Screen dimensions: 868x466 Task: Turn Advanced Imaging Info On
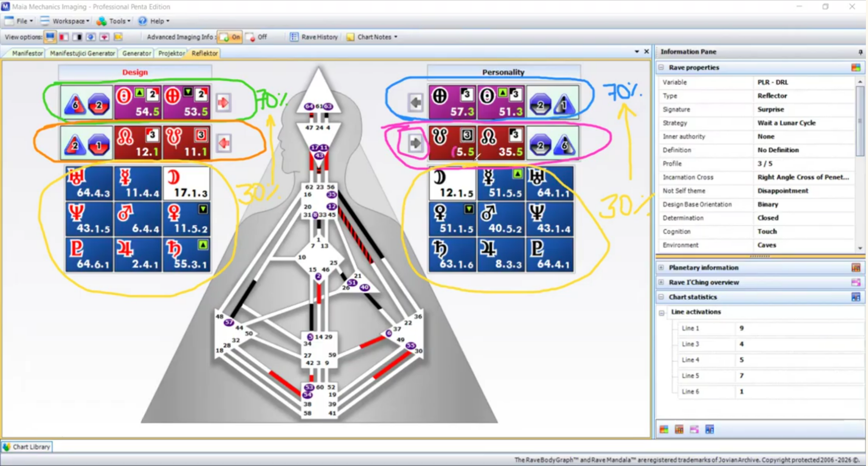click(230, 37)
